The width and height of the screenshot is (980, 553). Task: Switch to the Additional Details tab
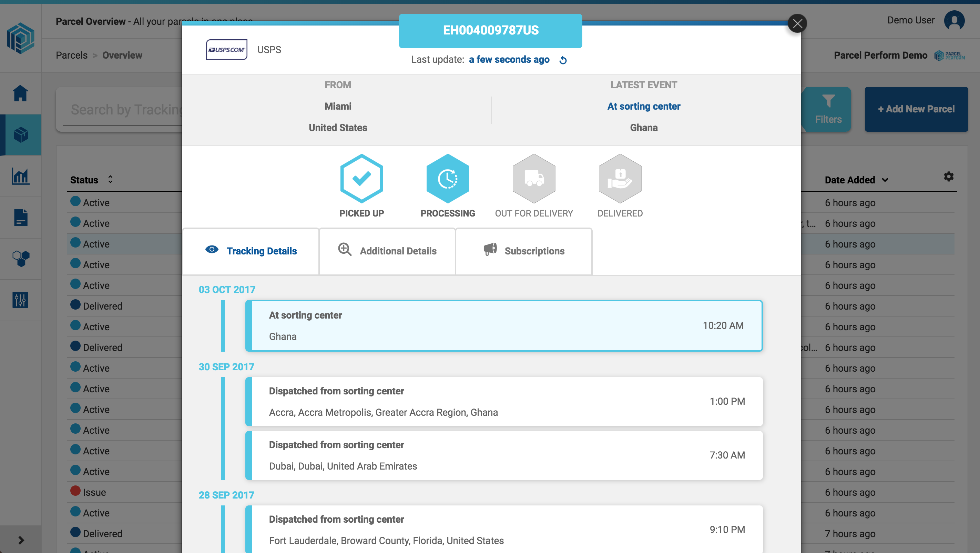pyautogui.click(x=387, y=251)
